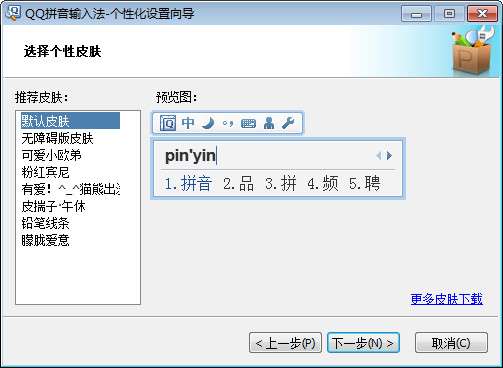The height and width of the screenshot is (368, 503).
Task: Open the soft keyboard icon
Action: (248, 124)
